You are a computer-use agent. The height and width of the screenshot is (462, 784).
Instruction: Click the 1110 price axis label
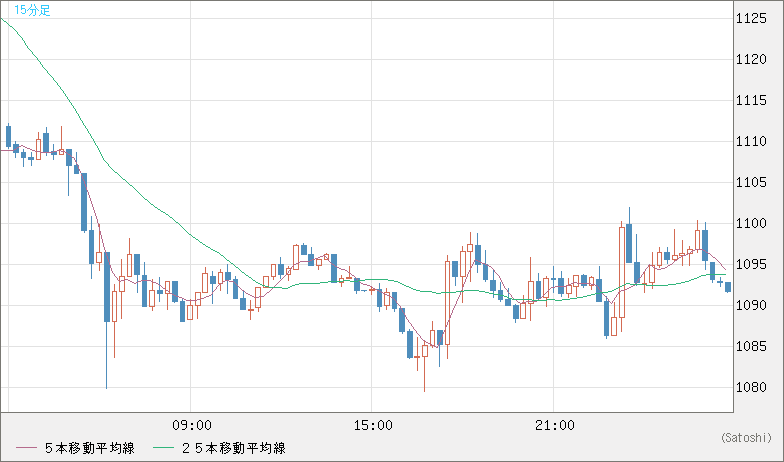751,142
